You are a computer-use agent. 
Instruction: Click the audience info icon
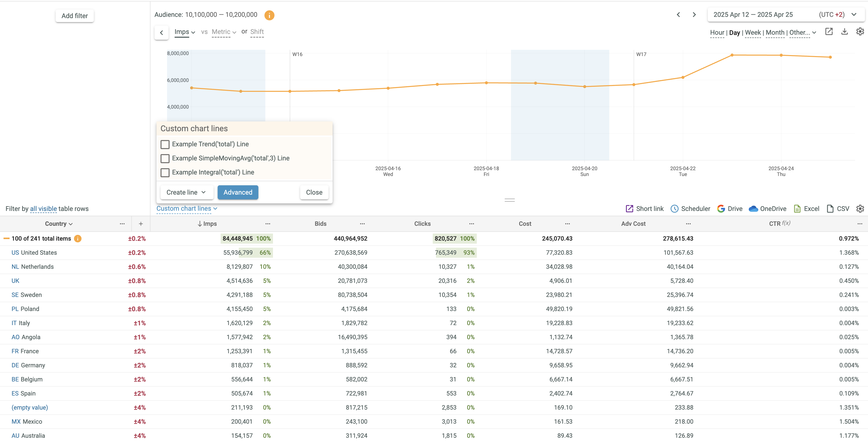pos(269,15)
